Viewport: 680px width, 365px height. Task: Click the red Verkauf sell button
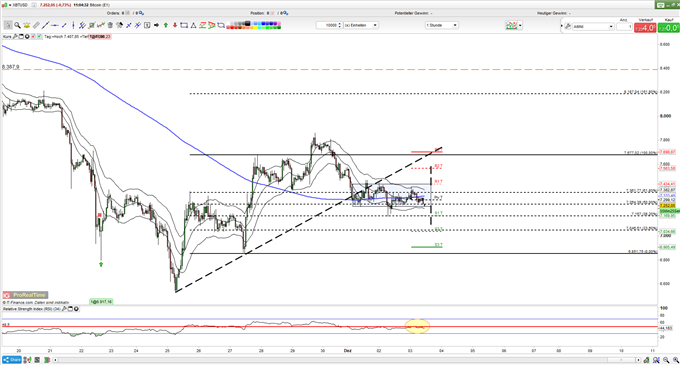click(x=645, y=28)
